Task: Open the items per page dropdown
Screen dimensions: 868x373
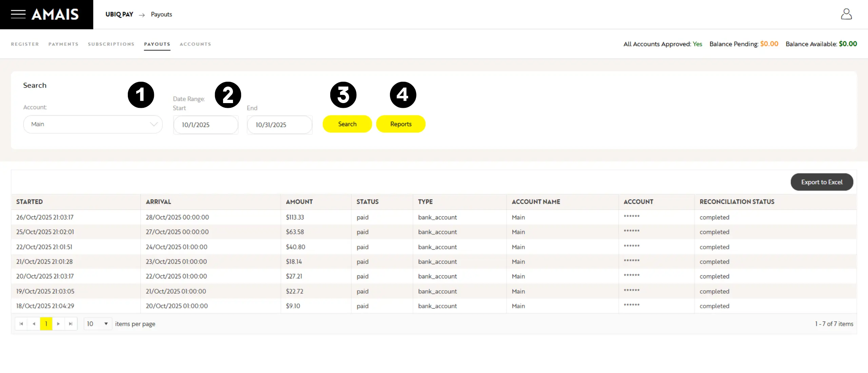Action: (x=98, y=324)
